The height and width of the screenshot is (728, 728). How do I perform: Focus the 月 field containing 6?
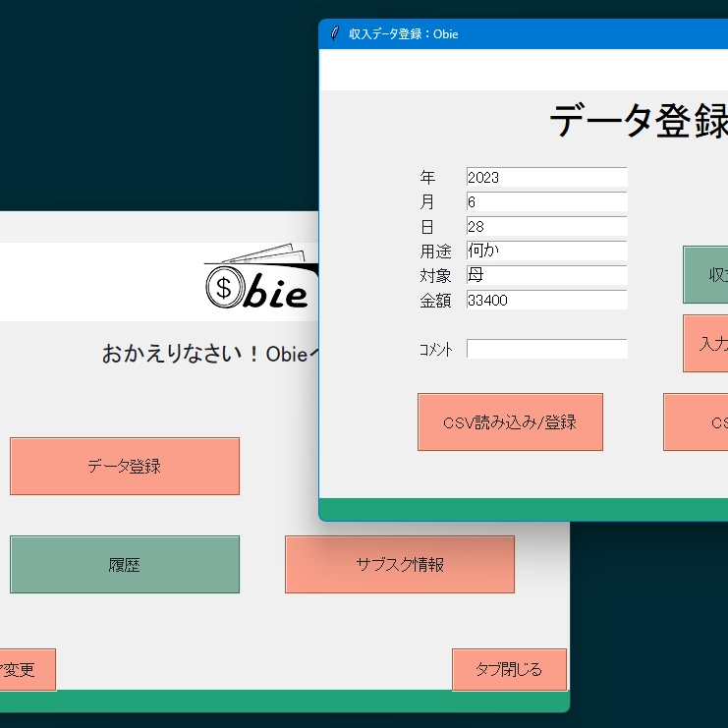point(546,201)
